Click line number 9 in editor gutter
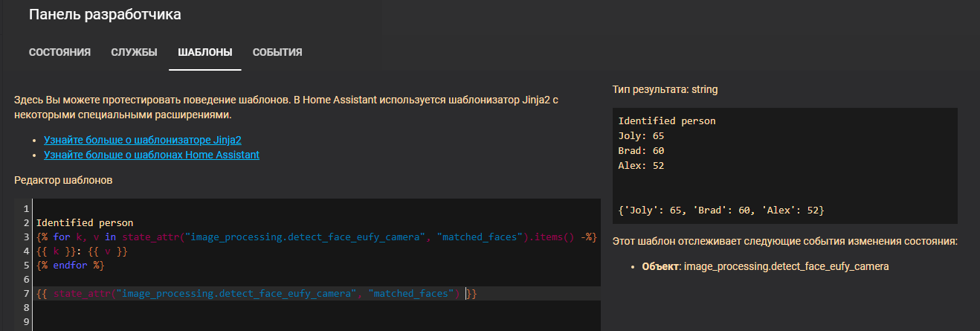The image size is (980, 331). pyautogui.click(x=25, y=321)
